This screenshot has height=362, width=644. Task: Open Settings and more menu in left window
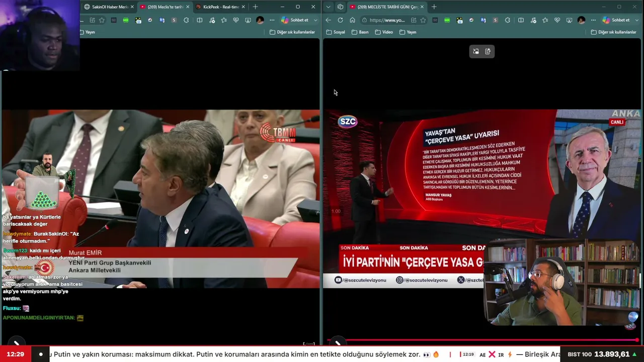(x=272, y=20)
